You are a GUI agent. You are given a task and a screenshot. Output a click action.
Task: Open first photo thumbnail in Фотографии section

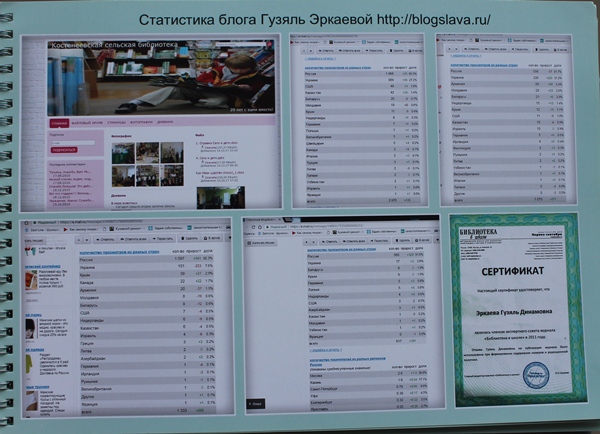(123, 152)
